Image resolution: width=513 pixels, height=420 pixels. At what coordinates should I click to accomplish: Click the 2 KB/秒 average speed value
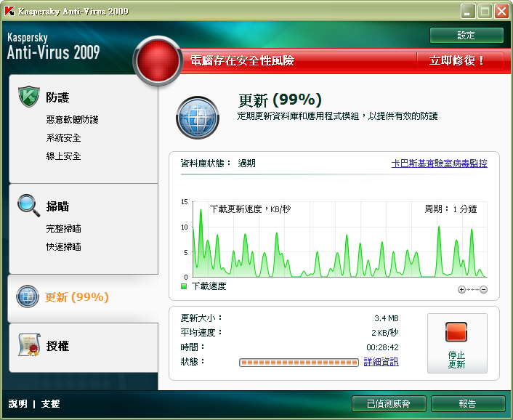point(385,333)
